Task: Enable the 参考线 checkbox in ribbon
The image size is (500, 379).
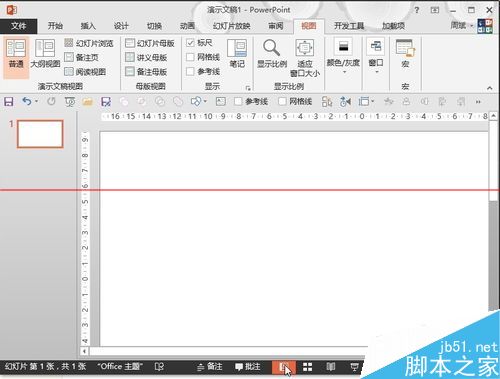Action: click(x=190, y=71)
